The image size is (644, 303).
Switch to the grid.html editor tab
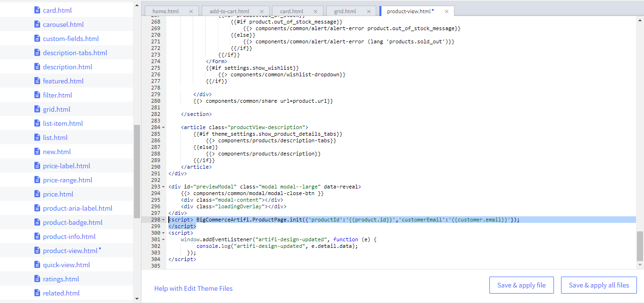(345, 11)
